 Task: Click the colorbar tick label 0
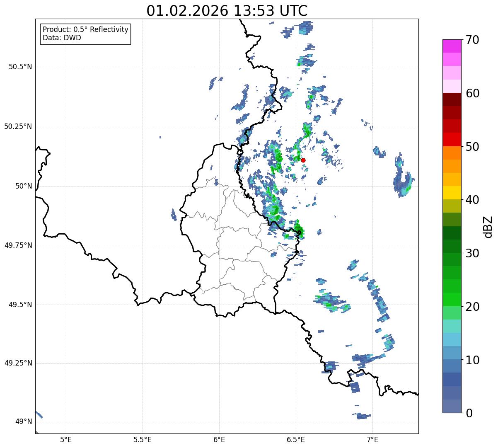pos(469,413)
